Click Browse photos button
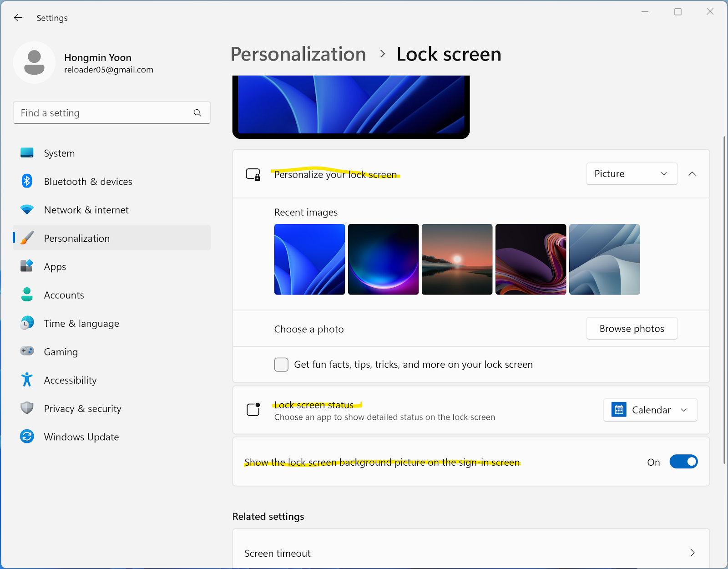The width and height of the screenshot is (728, 569). (632, 329)
